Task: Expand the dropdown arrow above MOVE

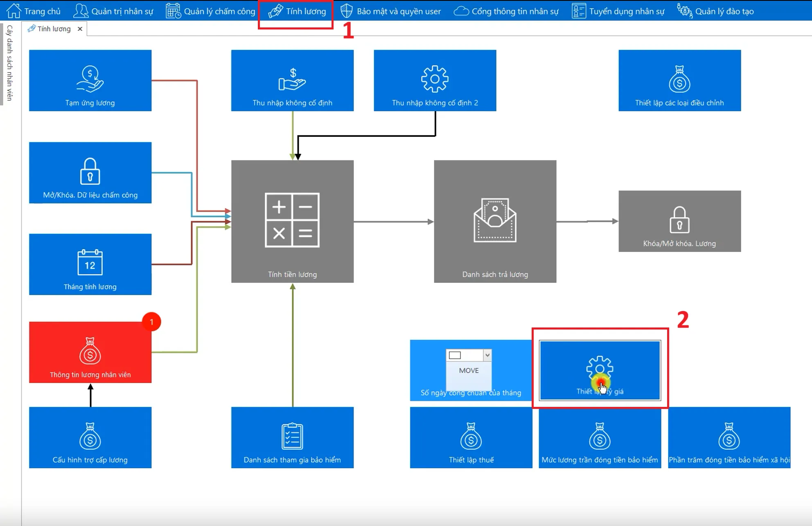Action: click(x=487, y=355)
